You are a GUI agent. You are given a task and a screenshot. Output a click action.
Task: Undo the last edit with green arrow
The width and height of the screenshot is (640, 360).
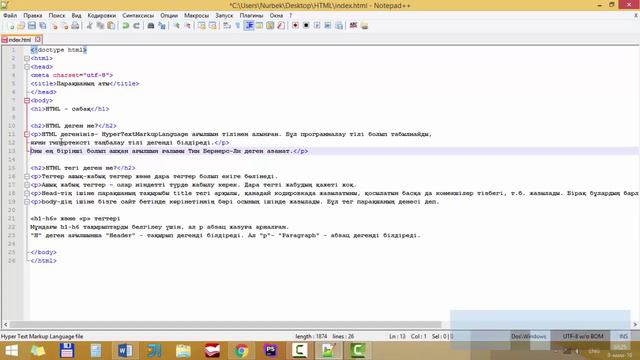126,26
